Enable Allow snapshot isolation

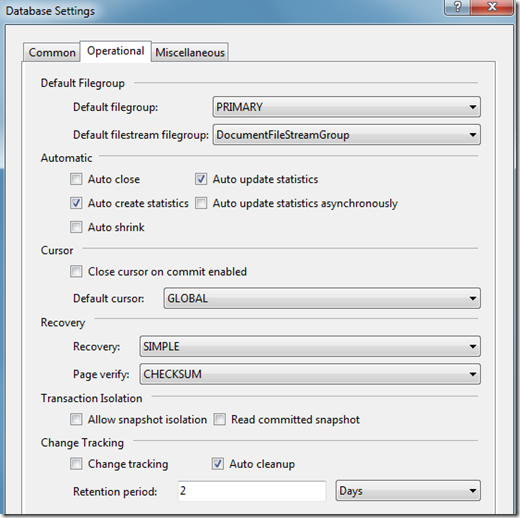coord(76,419)
